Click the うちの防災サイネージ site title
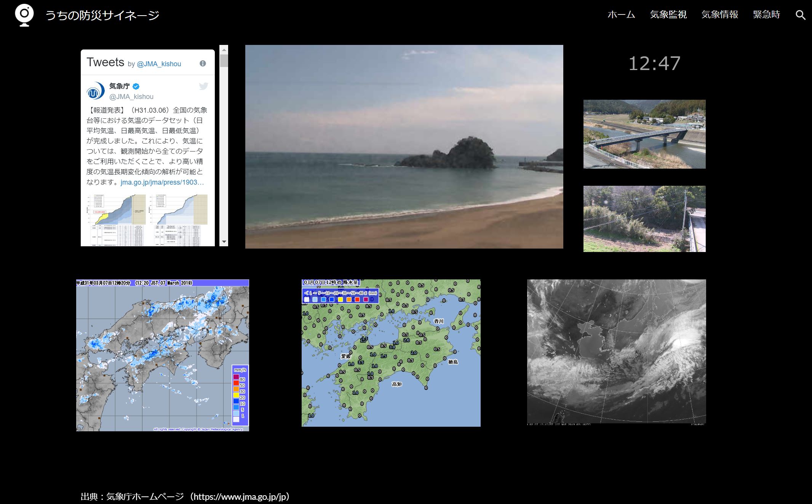 coord(102,15)
